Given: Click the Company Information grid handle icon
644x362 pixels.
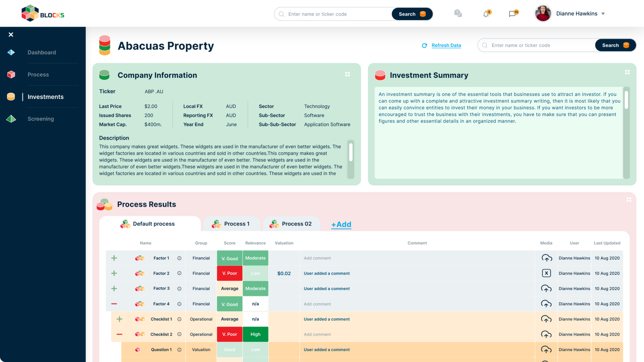Looking at the screenshot, I should 347,74.
